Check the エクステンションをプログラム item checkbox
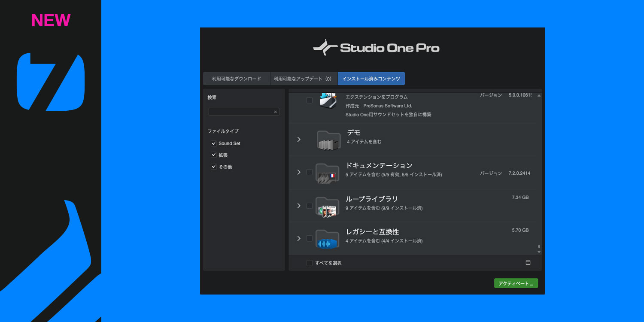This screenshot has height=322, width=644. point(310,100)
